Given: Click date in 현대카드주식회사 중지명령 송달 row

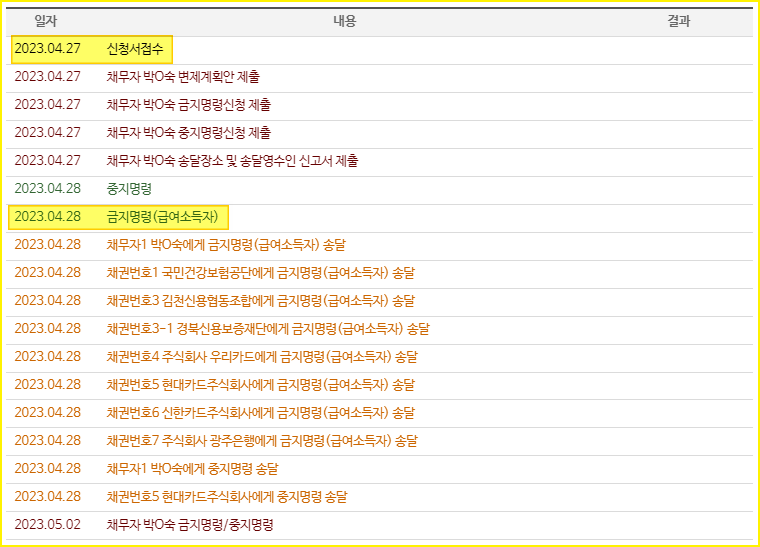Looking at the screenshot, I should 48,497.
